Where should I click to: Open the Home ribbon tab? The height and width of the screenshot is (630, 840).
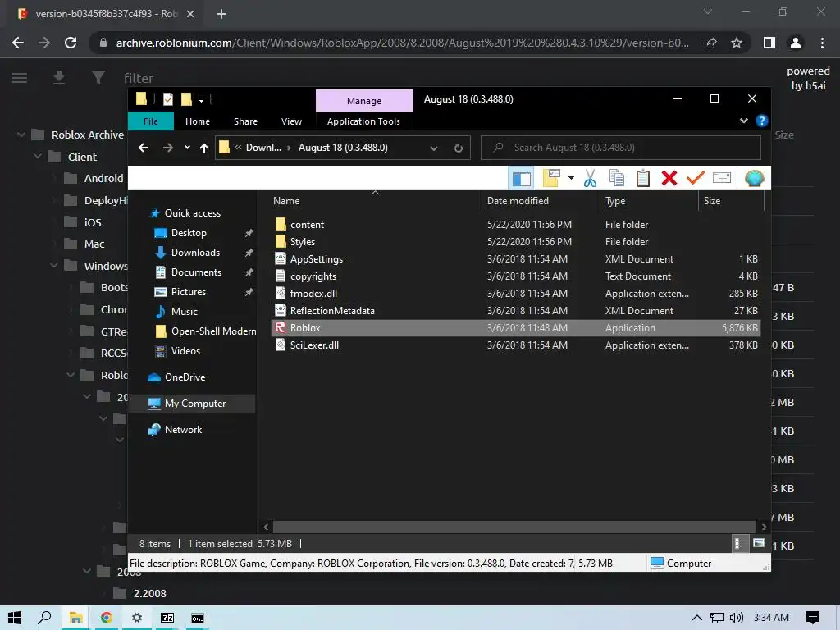click(x=198, y=121)
